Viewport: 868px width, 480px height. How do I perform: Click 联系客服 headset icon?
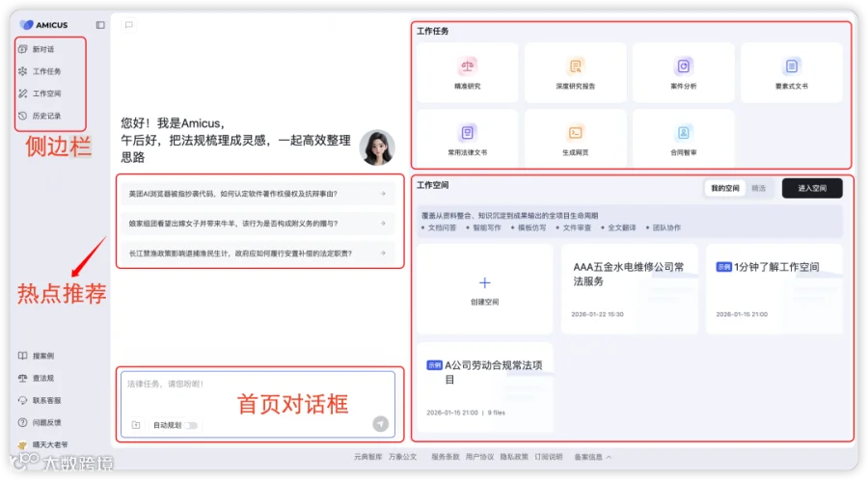click(x=23, y=400)
